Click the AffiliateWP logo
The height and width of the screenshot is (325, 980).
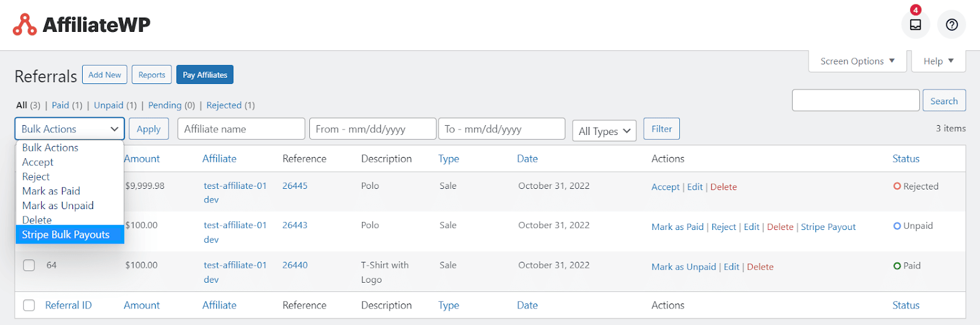tap(81, 25)
